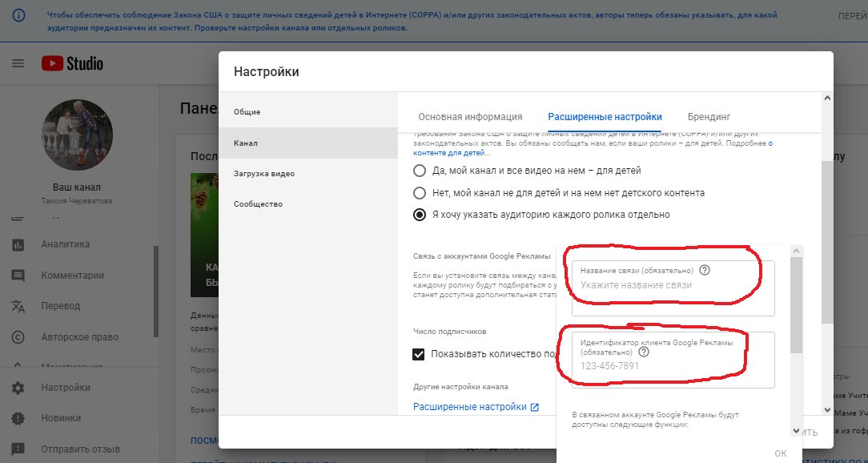Open Аналитика in the left sidebar
The height and width of the screenshot is (463, 868).
point(66,244)
